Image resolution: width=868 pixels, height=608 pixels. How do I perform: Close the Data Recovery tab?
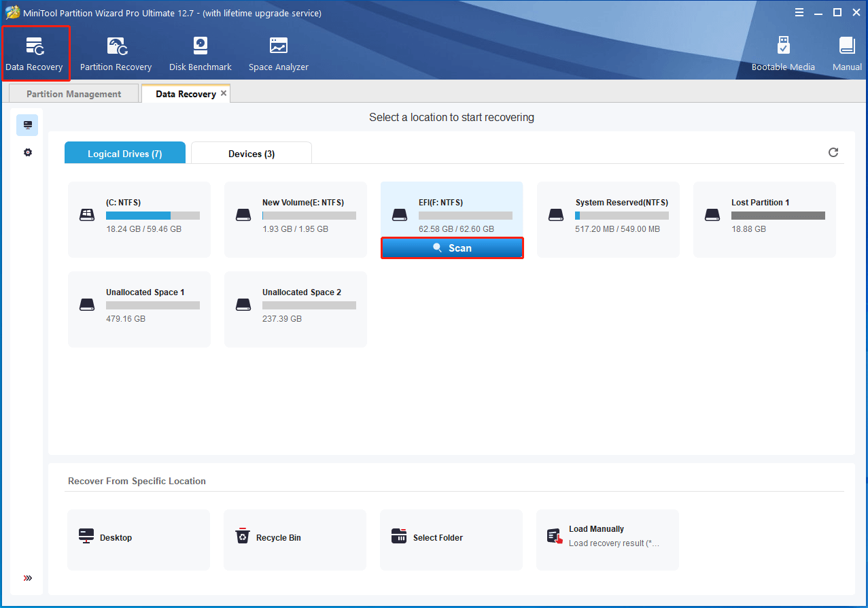(224, 93)
